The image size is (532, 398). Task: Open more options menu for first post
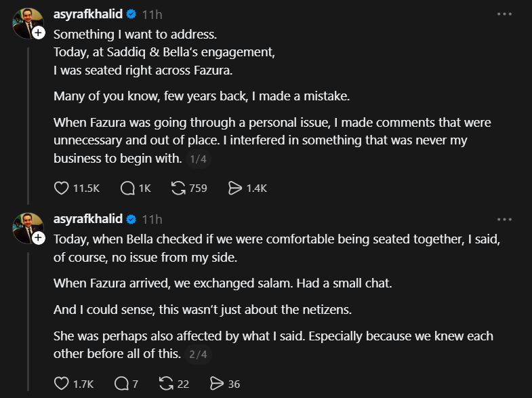click(504, 14)
